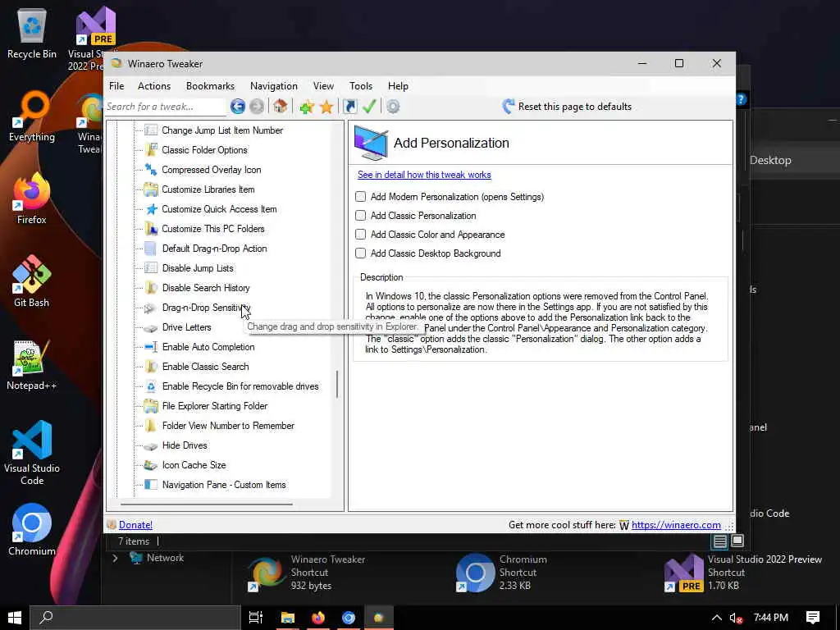Open the Tools menu
This screenshot has width=840, height=630.
point(361,85)
